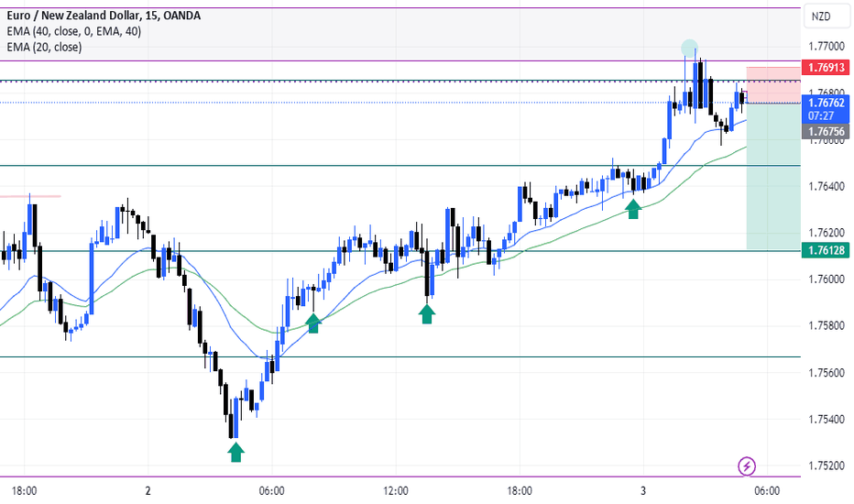
Task: Select the EMA (20, close) indicator legend
Action: (44, 47)
